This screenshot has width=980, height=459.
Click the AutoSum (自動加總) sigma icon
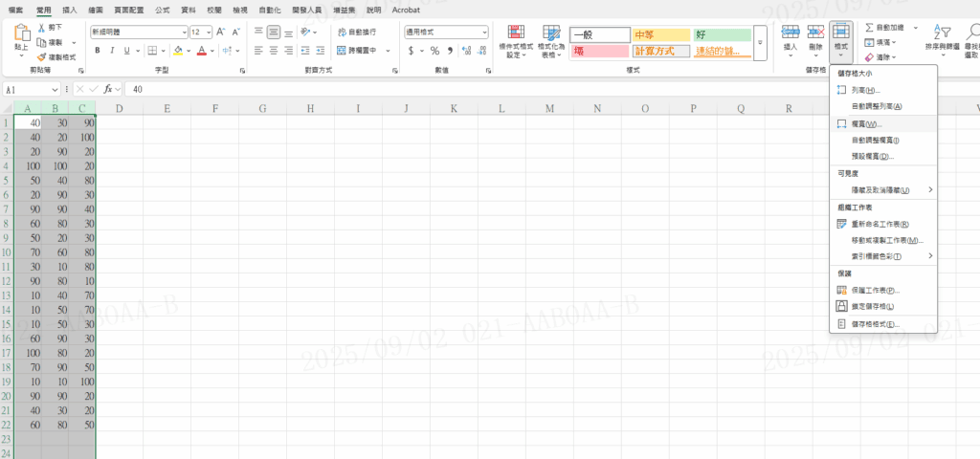click(x=869, y=29)
